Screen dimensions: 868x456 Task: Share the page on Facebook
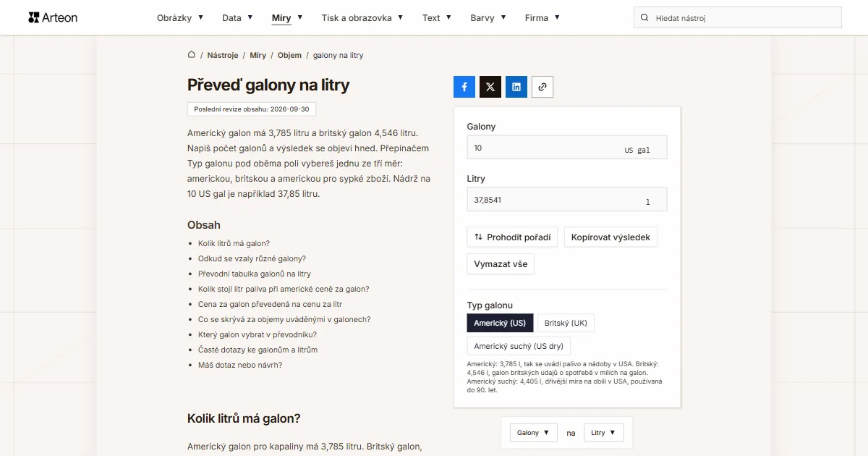(464, 87)
